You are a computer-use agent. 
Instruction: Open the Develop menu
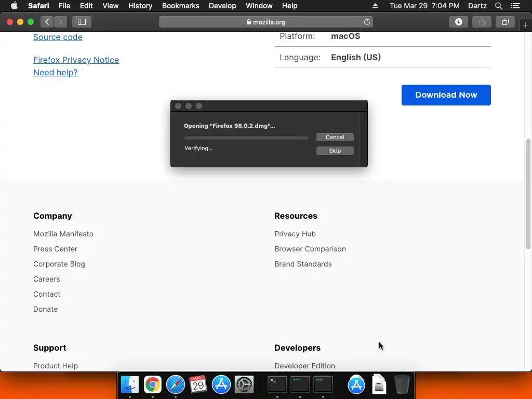222,6
